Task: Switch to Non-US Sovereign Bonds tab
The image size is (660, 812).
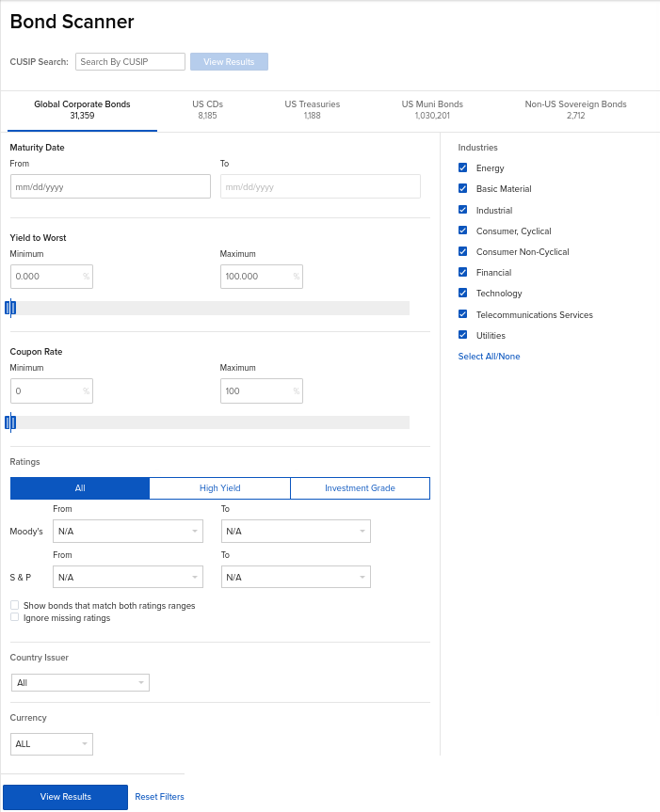Action: click(x=575, y=110)
